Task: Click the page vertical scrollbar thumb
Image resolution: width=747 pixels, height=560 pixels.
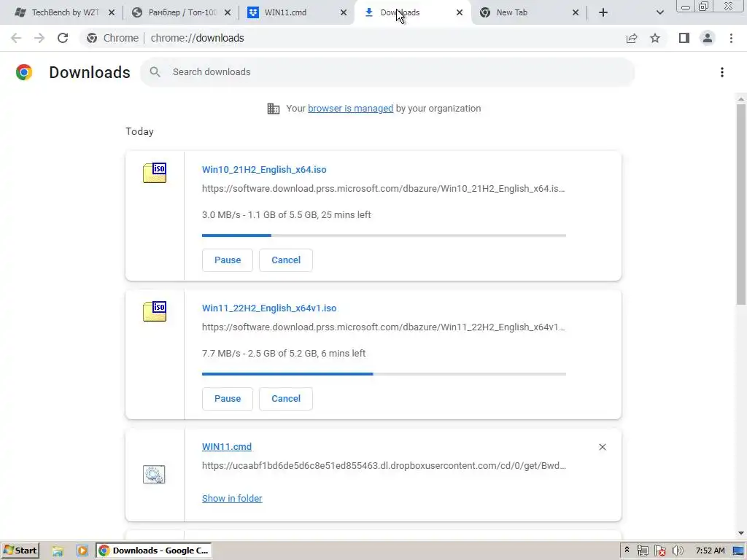Action: coord(741,205)
